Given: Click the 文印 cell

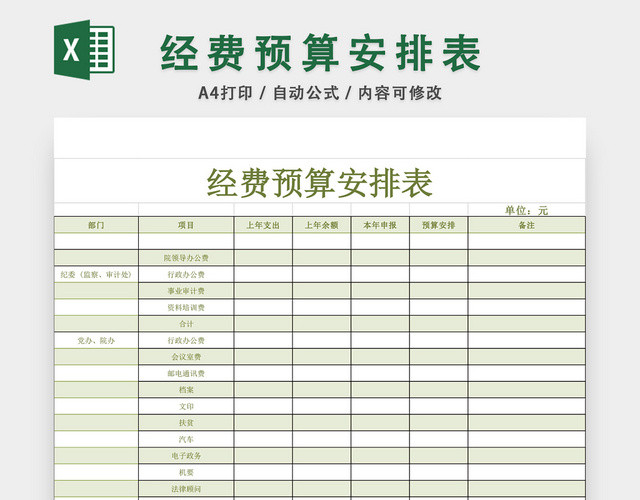Looking at the screenshot, I should click(x=186, y=406).
